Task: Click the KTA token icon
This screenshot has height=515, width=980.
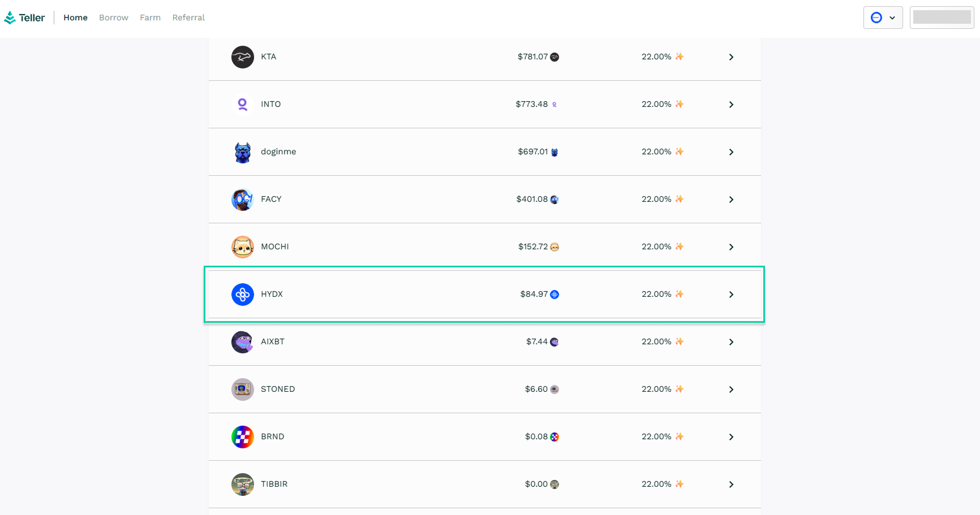Action: [x=242, y=57]
